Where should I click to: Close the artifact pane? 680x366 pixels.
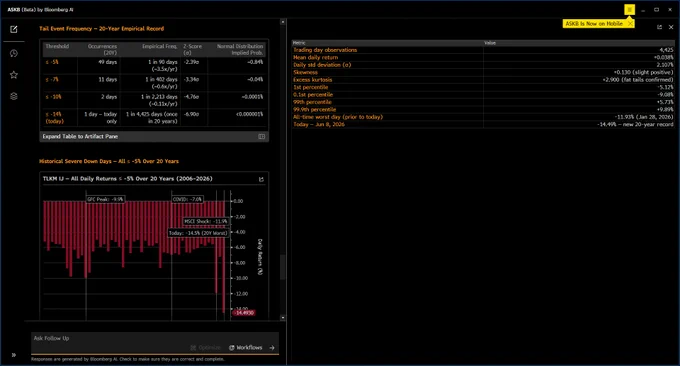[670, 27]
